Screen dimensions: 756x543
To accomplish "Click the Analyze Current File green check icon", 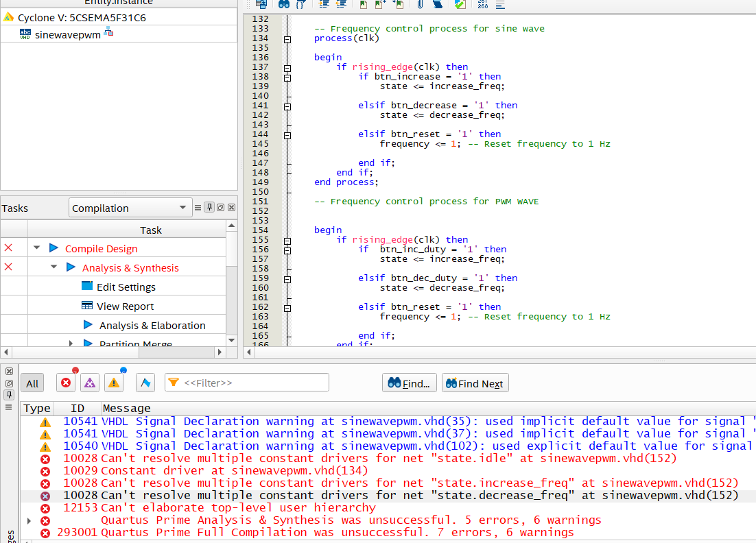I will click(x=460, y=5).
